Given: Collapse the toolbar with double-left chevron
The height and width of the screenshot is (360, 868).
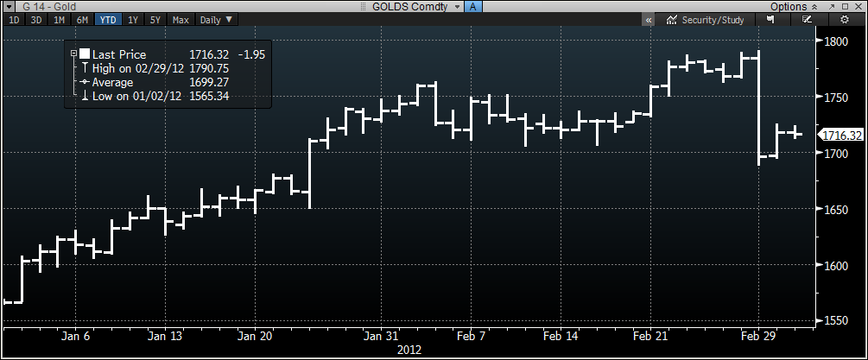Looking at the screenshot, I should 648,19.
